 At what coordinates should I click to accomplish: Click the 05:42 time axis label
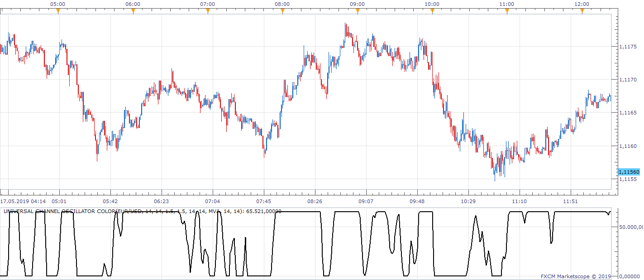click(x=110, y=201)
